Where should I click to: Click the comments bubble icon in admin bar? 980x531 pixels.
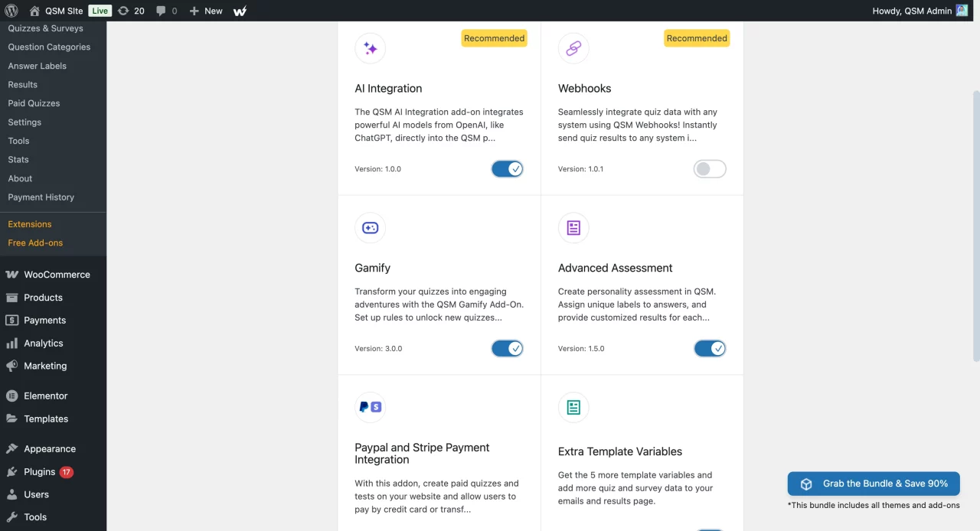(x=161, y=11)
